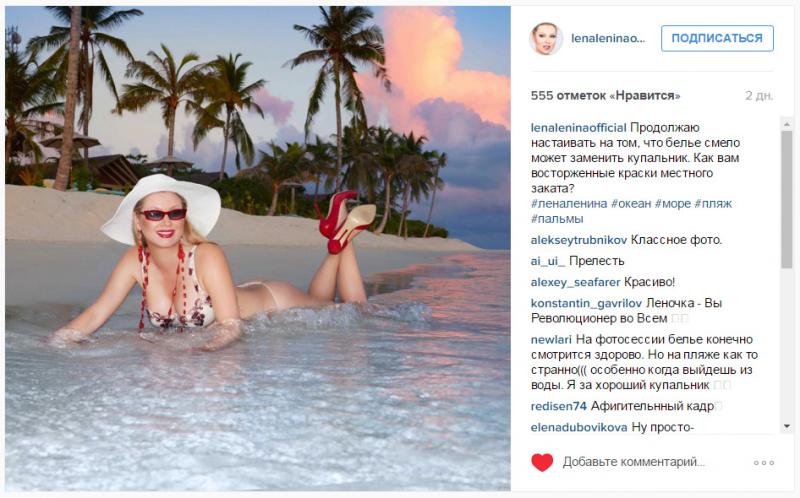800x498 pixels.
Task: Click the red heart like icon
Action: (x=542, y=462)
